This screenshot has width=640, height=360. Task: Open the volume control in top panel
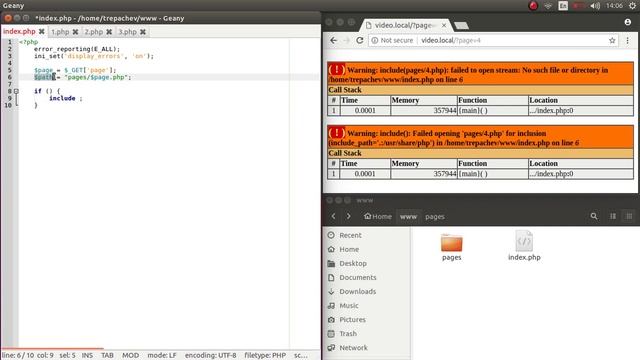[595, 6]
